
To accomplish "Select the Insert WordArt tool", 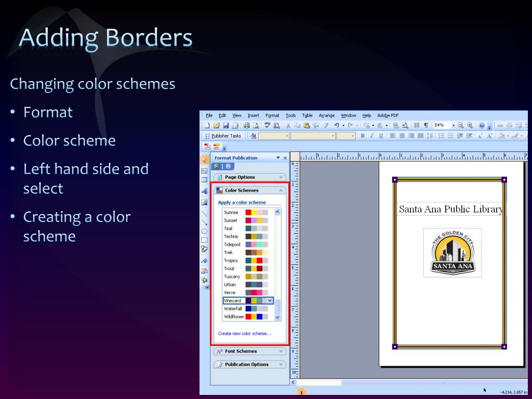I will click(204, 191).
